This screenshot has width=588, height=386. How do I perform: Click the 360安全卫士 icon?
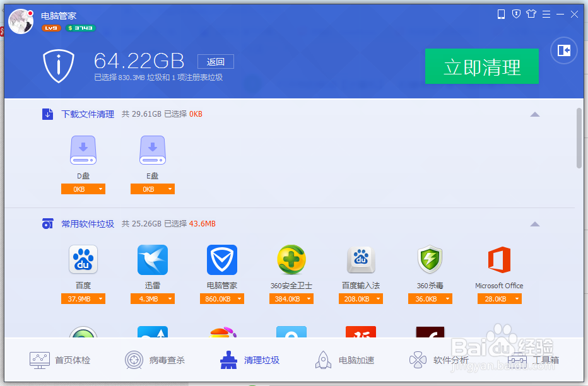tap(291, 259)
